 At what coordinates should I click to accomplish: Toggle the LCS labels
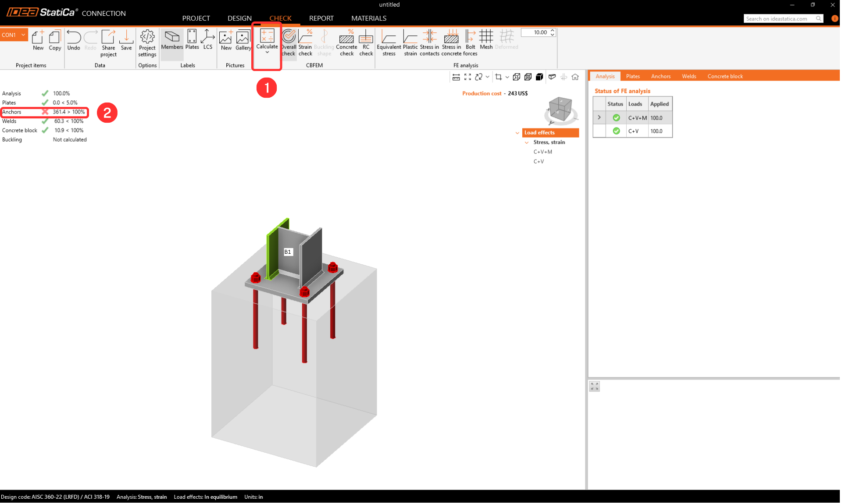[207, 39]
